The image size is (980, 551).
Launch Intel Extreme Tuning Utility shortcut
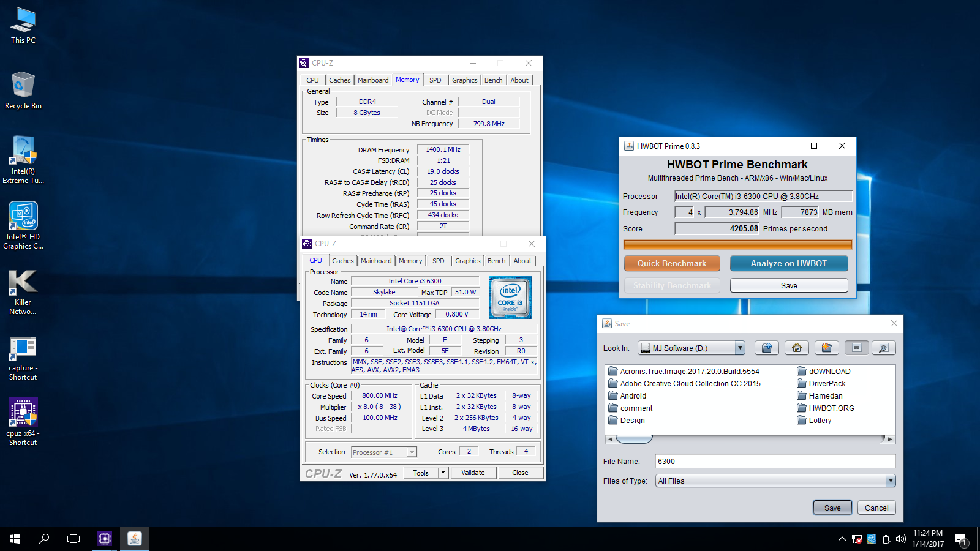pyautogui.click(x=23, y=160)
